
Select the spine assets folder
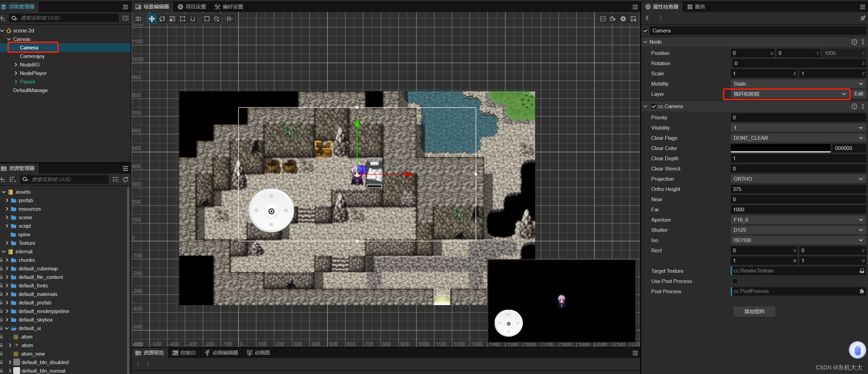pos(24,235)
